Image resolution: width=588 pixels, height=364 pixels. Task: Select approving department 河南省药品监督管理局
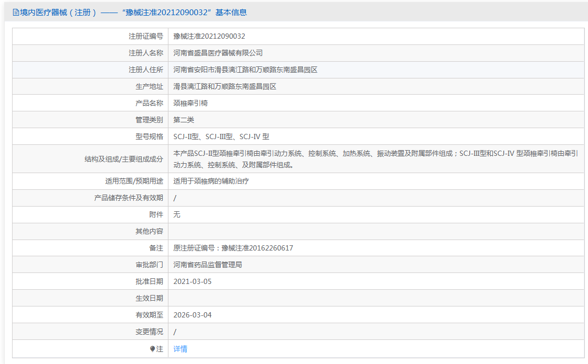[x=208, y=265]
